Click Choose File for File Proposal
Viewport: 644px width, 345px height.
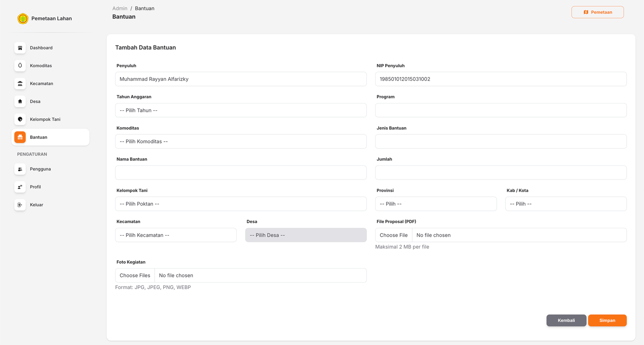click(394, 235)
